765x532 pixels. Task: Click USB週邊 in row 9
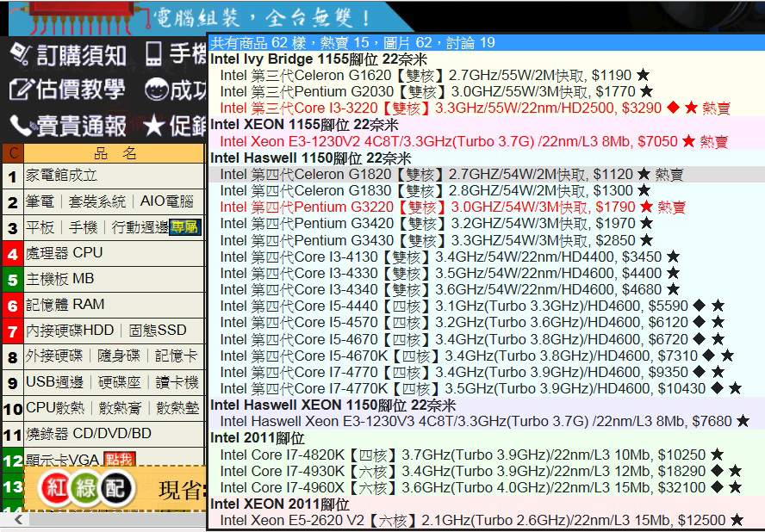click(x=54, y=382)
